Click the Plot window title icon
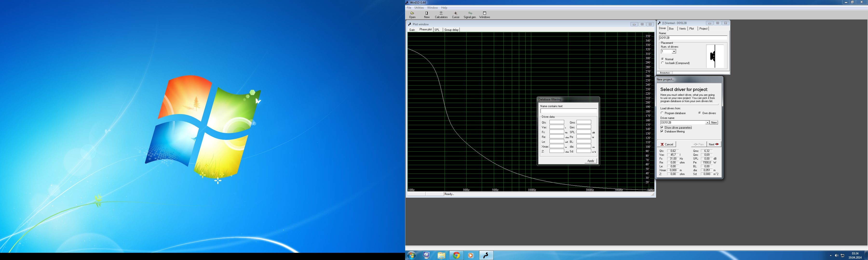This screenshot has height=260, width=868. pyautogui.click(x=410, y=24)
